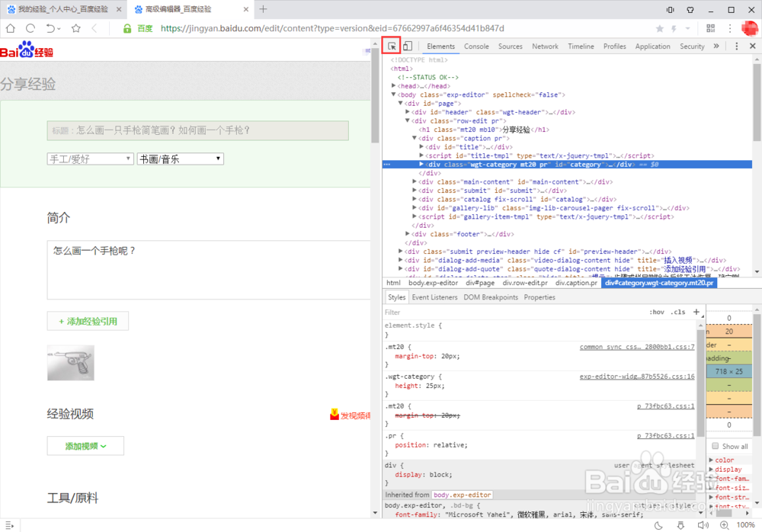Image resolution: width=762 pixels, height=532 pixels.
Task: Open the browser menu vertical dots
Action: [x=730, y=28]
